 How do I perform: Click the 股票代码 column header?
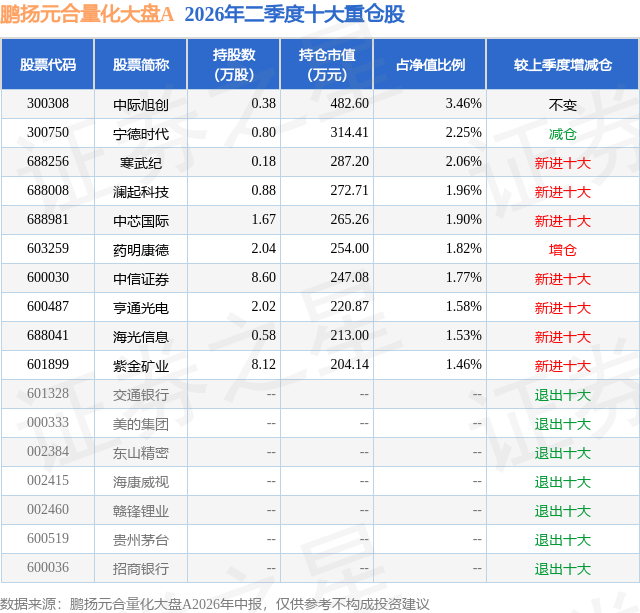[48, 64]
